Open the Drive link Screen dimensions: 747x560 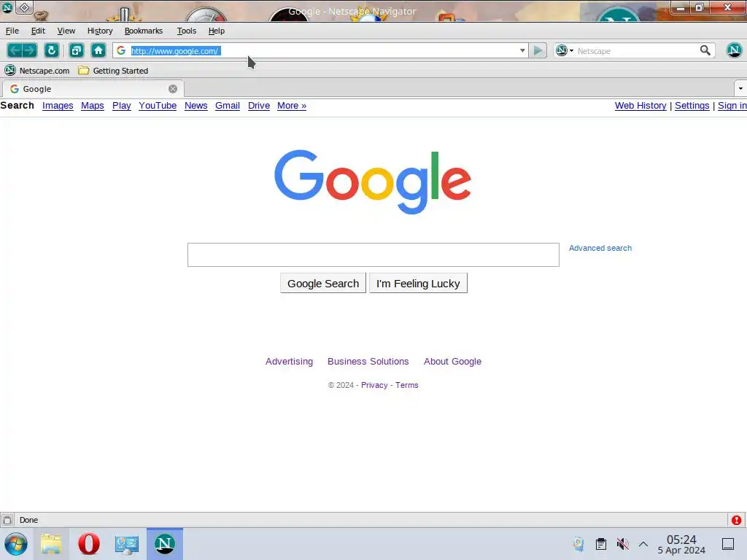(259, 106)
